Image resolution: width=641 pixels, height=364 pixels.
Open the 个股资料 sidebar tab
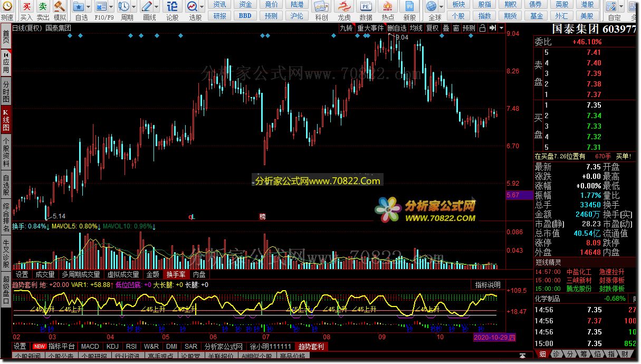(6, 152)
